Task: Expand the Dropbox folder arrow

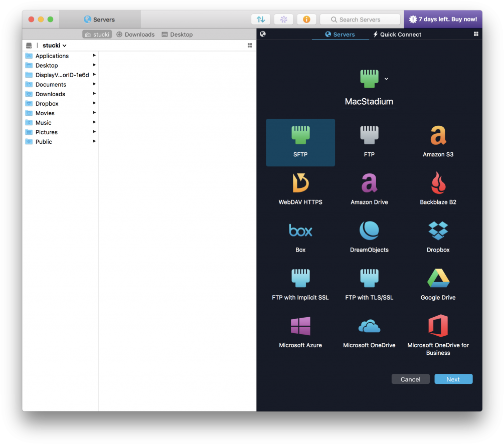Action: click(x=94, y=103)
